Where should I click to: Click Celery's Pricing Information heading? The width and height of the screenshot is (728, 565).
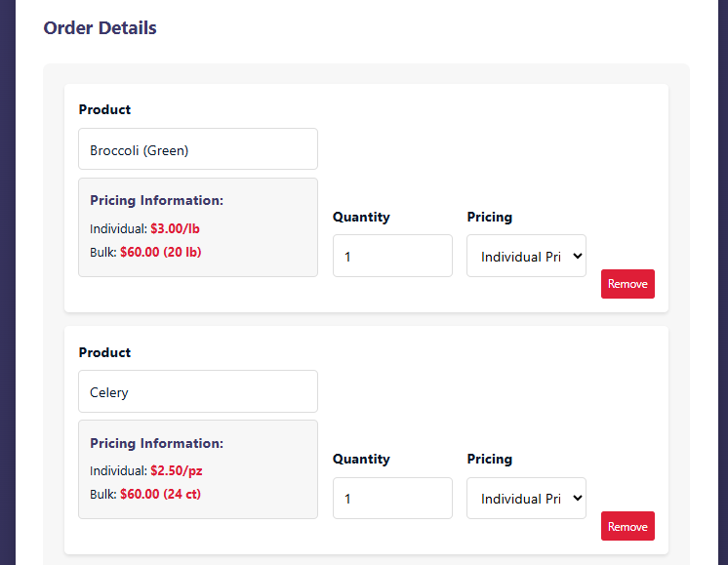(x=157, y=442)
